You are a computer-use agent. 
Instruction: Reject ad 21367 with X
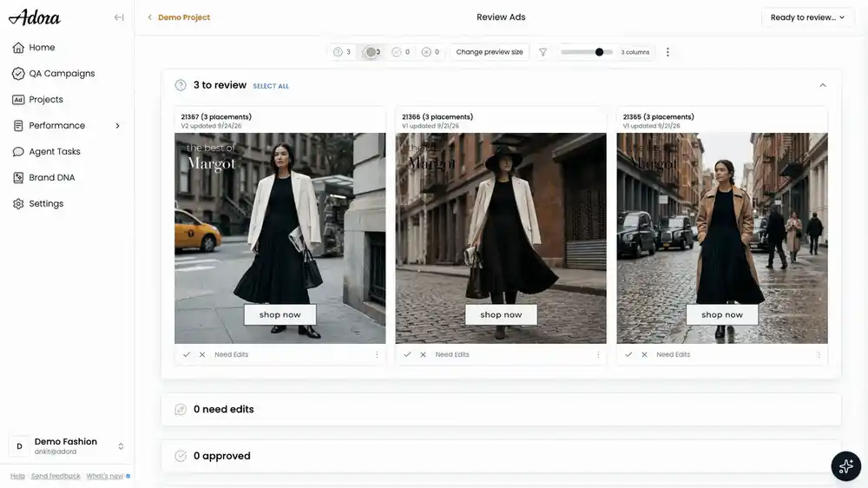(x=202, y=354)
